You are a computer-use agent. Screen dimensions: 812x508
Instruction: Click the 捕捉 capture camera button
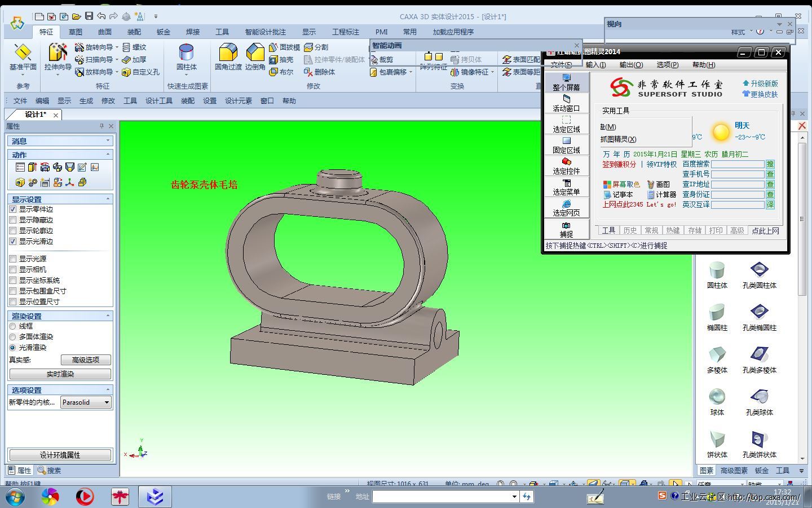(566, 229)
